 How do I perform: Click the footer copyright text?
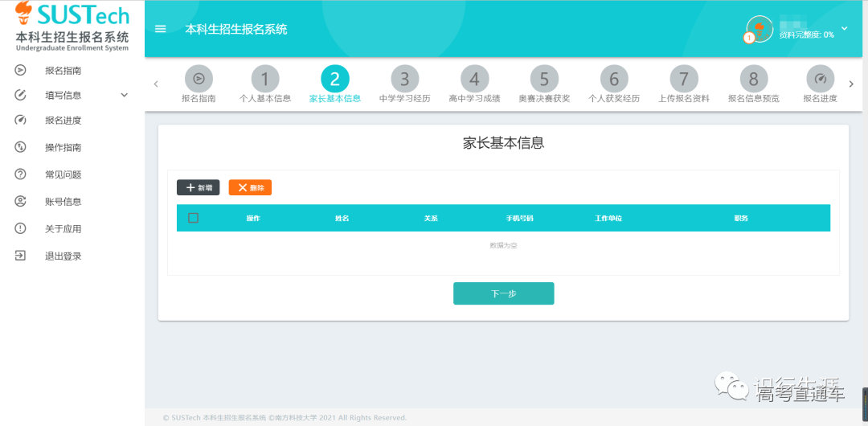(285, 418)
